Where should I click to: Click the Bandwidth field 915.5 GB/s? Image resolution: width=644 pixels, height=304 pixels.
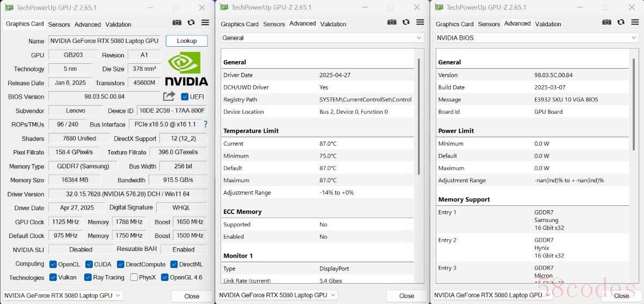point(178,180)
